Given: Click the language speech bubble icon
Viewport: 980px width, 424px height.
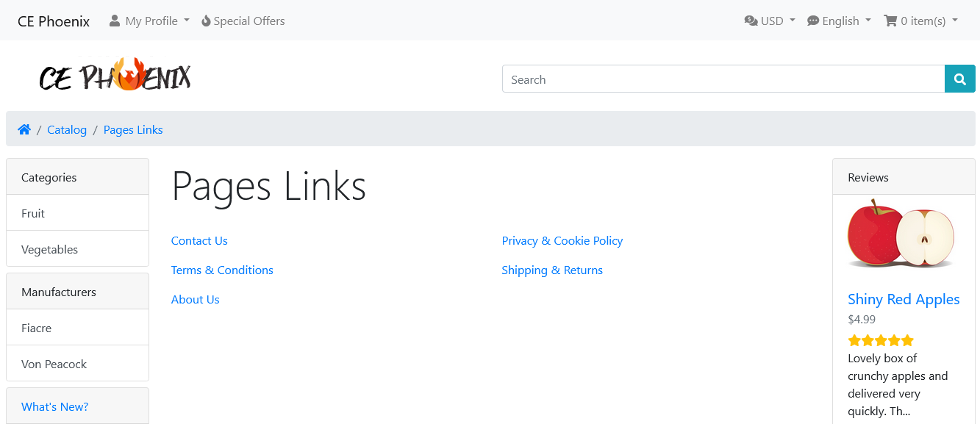Looking at the screenshot, I should click(x=813, y=21).
